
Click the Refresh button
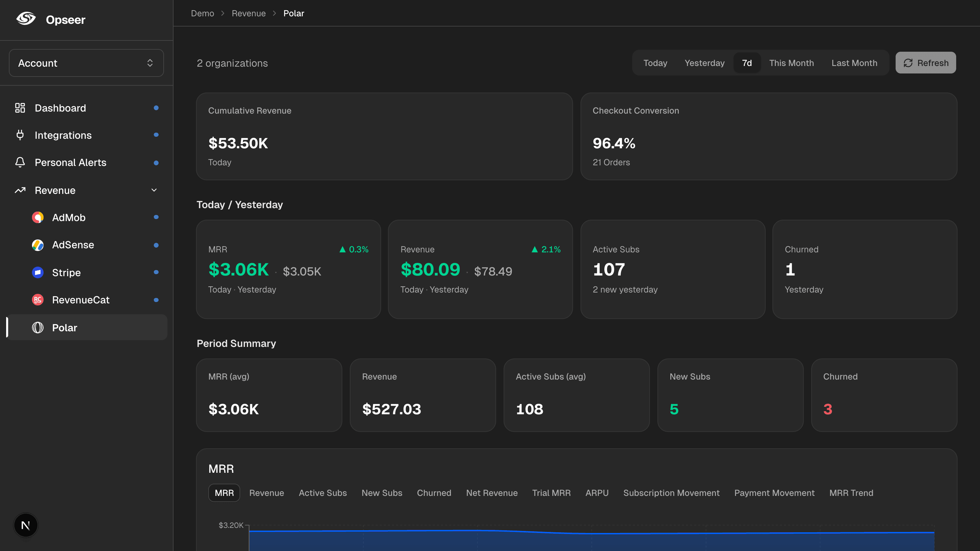pyautogui.click(x=926, y=63)
